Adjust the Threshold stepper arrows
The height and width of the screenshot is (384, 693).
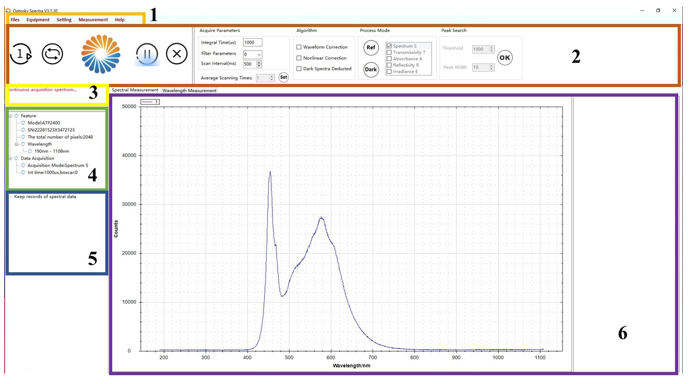491,49
